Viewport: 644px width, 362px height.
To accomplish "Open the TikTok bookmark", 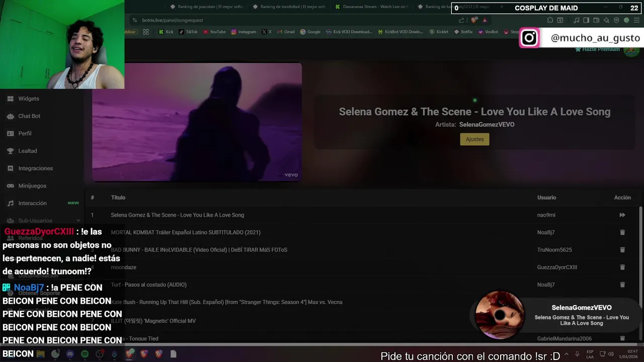I will tap(188, 32).
